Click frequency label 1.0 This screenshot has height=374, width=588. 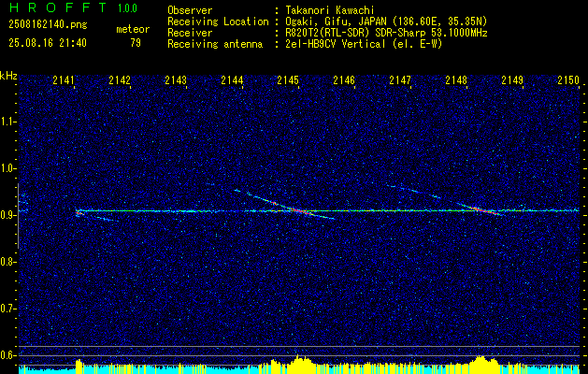8,169
